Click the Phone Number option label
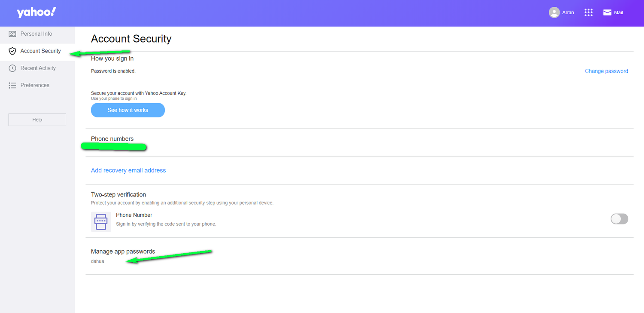 pos(134,215)
